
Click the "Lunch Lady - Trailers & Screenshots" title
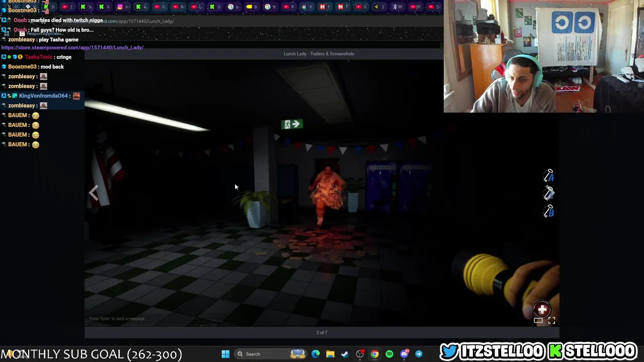pos(319,54)
